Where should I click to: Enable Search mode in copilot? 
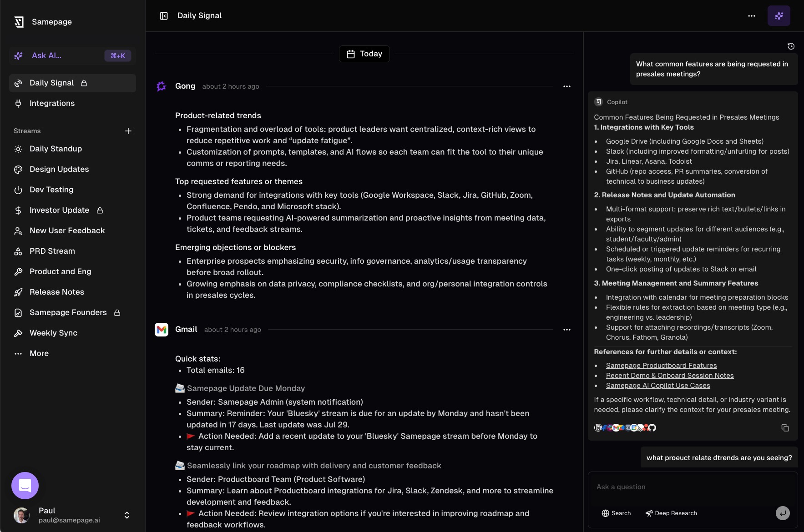point(617,513)
